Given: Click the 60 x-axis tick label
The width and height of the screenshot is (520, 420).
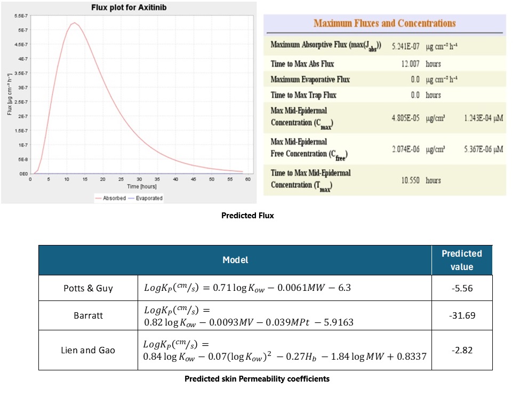Looking at the screenshot, I should (247, 179).
